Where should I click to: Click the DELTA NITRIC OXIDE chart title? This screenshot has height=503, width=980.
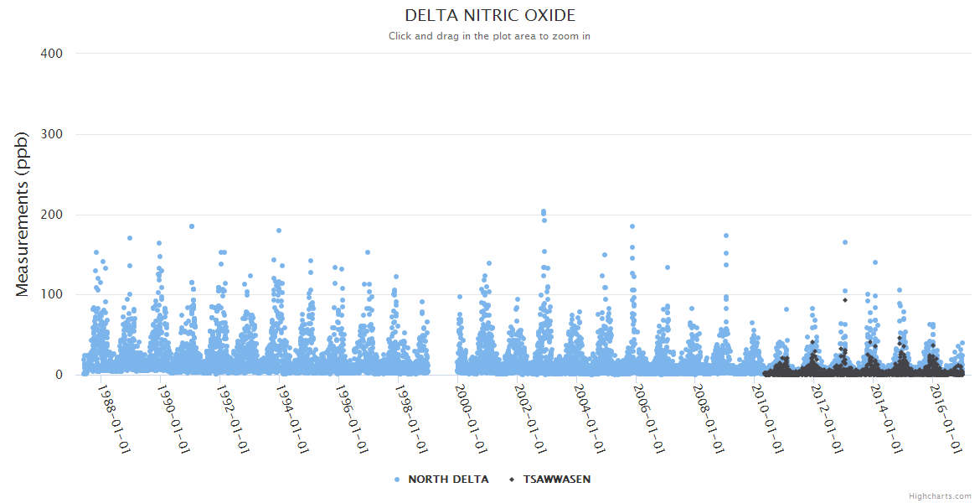pos(490,16)
